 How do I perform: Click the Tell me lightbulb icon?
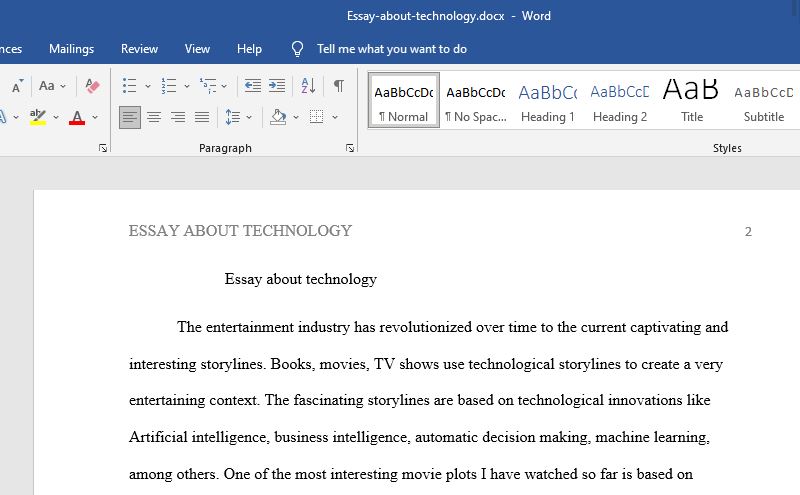297,49
